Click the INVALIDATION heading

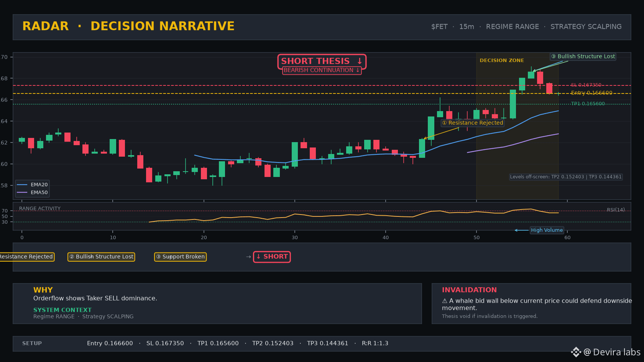[x=469, y=290]
